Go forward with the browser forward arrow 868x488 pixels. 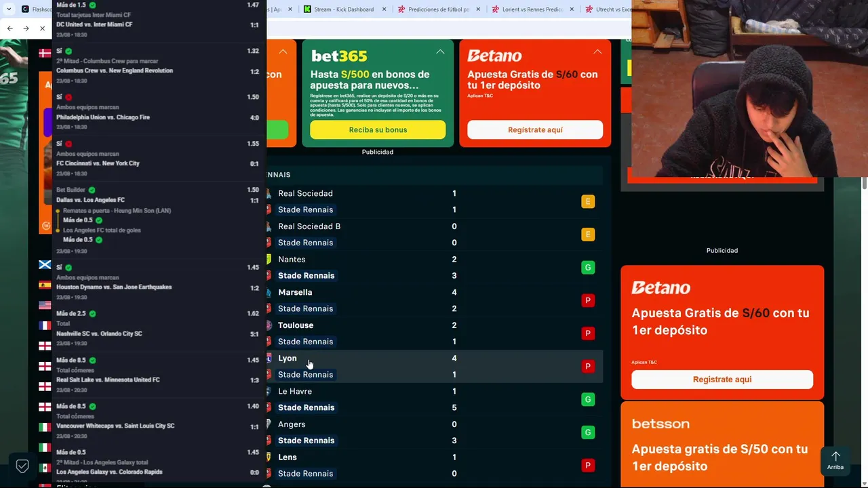point(26,28)
